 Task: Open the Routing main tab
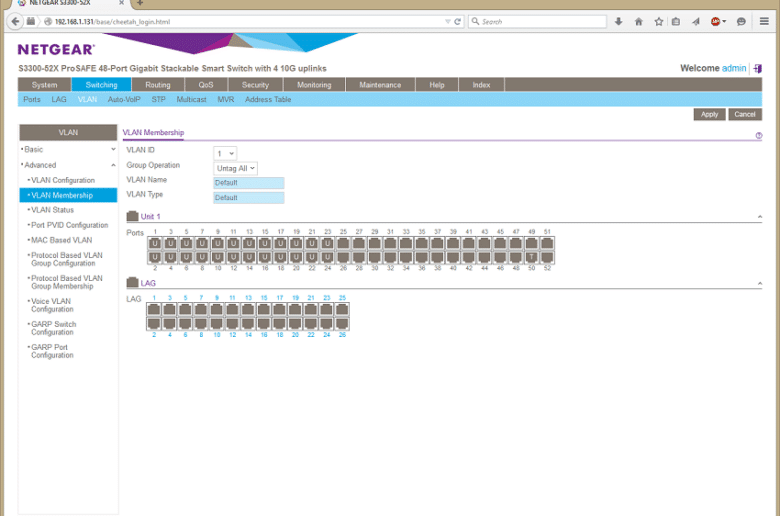(158, 85)
